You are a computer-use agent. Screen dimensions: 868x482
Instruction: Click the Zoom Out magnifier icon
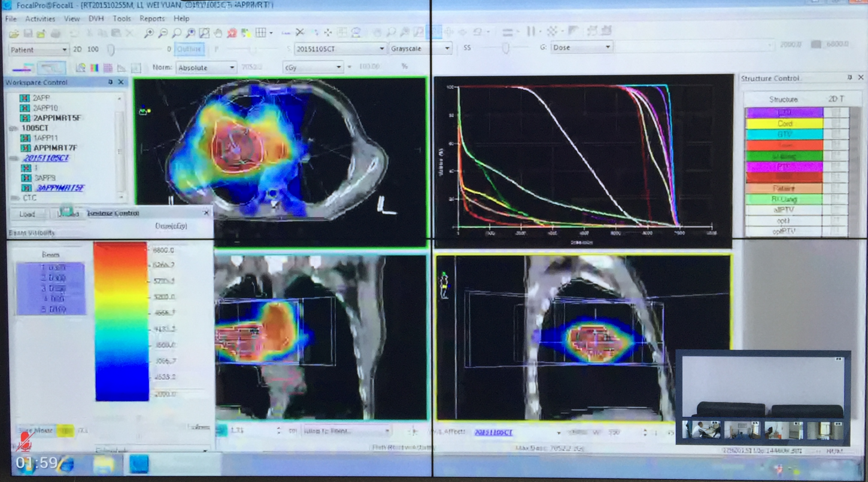(163, 33)
